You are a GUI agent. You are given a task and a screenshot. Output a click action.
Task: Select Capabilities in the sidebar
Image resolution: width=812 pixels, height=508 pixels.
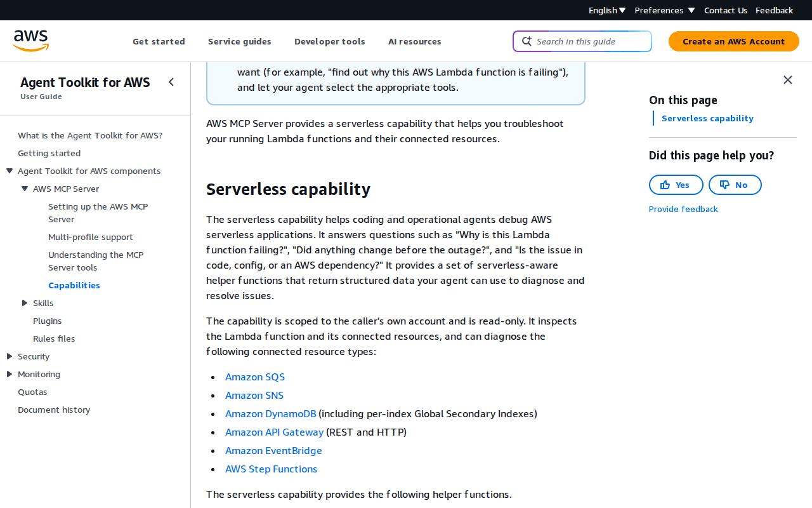click(74, 285)
